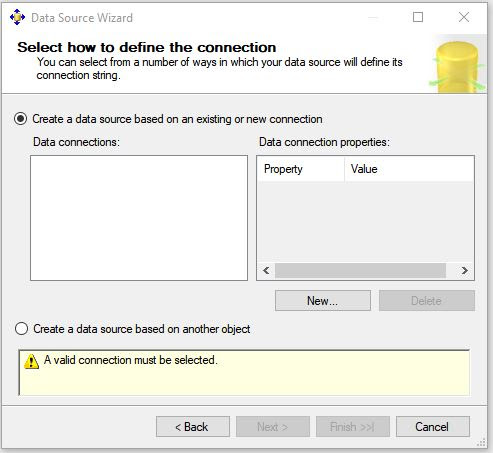
Task: Click the right arrow of the properties scrollbar
Action: 465,270
